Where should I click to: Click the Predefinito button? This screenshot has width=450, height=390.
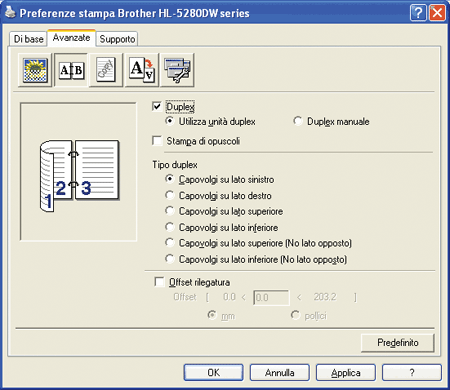(398, 343)
